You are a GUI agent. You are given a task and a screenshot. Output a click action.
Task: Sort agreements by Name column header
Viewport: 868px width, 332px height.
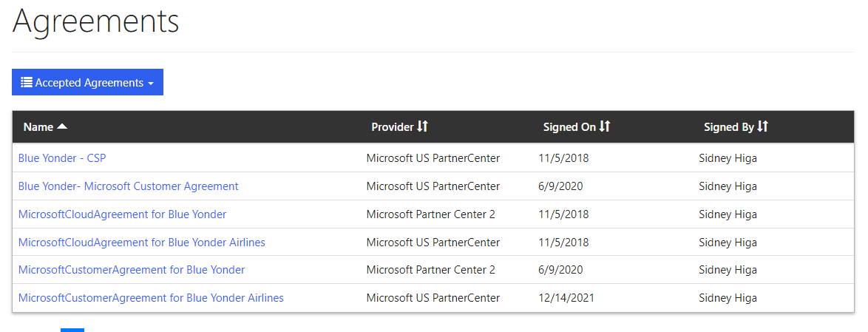(38, 127)
